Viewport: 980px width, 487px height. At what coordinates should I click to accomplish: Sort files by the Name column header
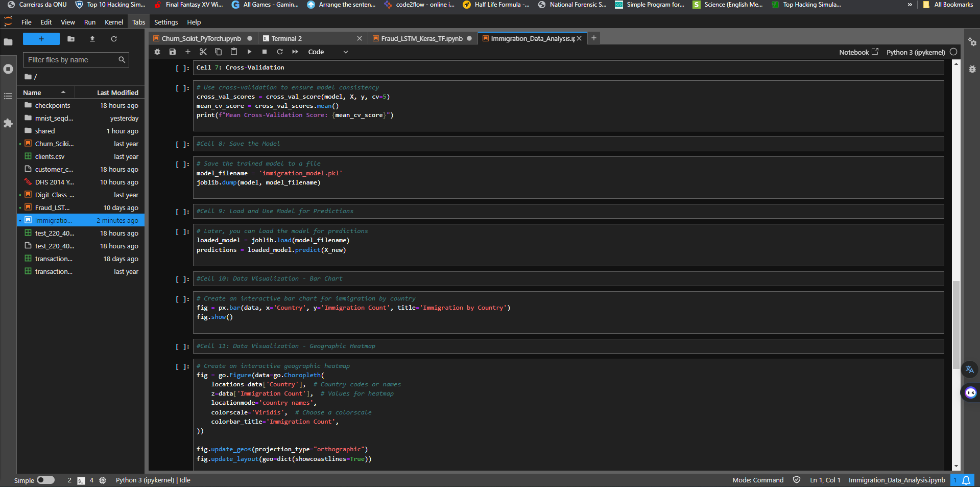(32, 92)
